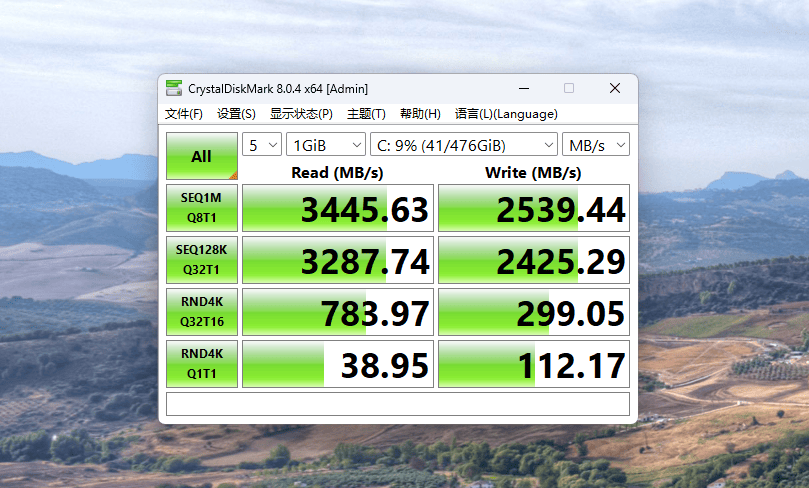
Task: Click the Write (MB/s) column header
Action: [x=533, y=172]
